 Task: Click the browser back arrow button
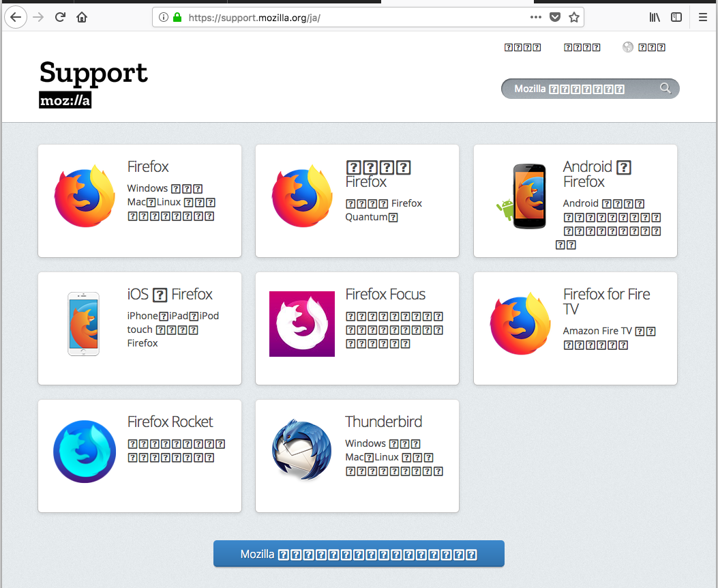15,17
